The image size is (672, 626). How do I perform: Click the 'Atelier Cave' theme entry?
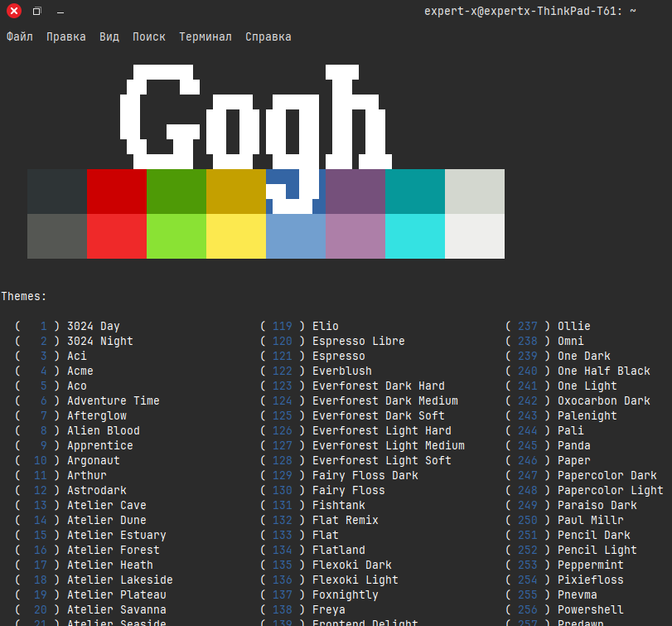[107, 505]
